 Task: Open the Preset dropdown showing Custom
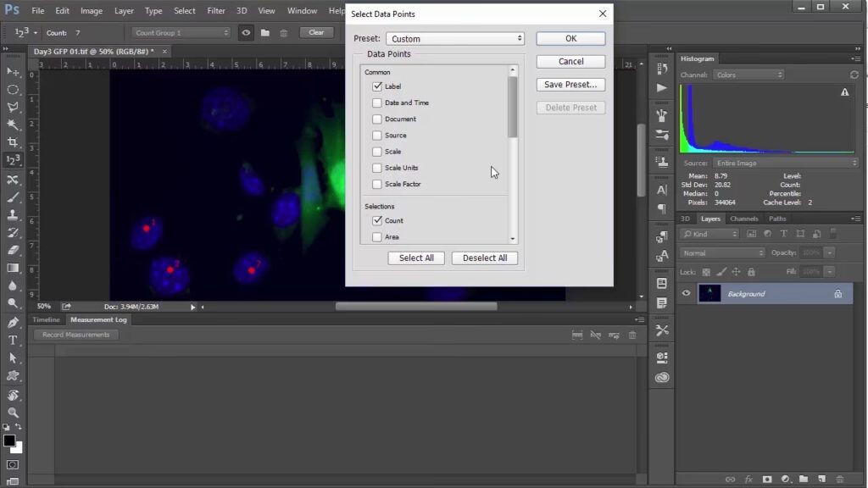pyautogui.click(x=455, y=39)
